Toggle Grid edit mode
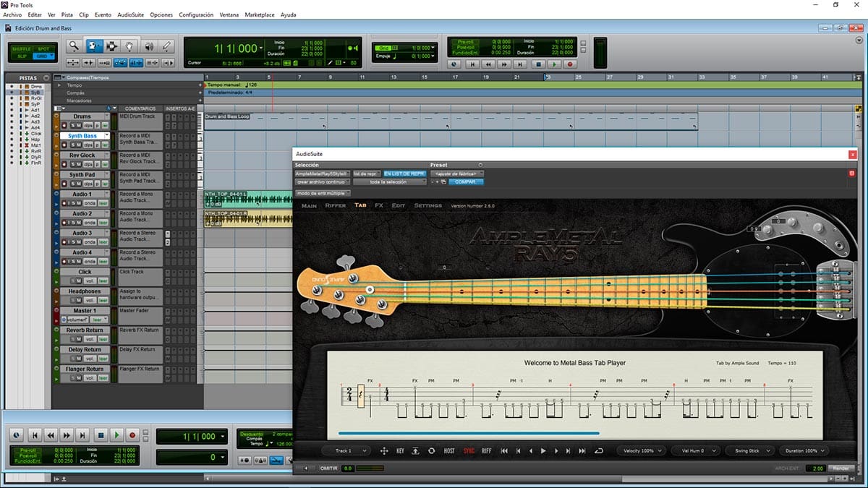Viewport: 868px width, 488px height. point(43,56)
